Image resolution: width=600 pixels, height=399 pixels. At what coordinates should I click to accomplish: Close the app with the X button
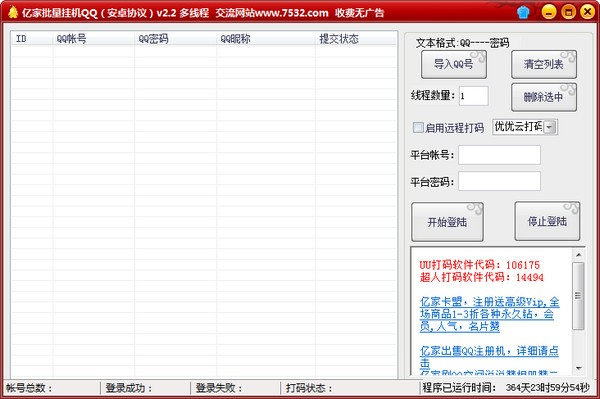587,12
